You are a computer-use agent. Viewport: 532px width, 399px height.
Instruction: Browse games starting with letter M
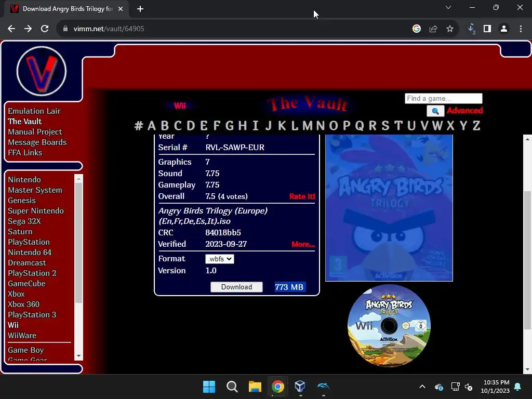[308, 126]
